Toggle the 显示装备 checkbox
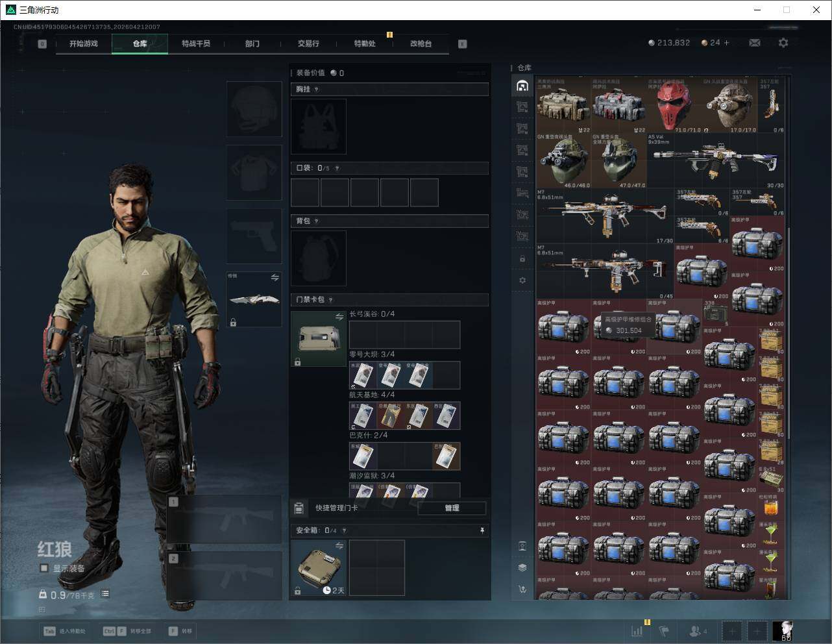Screen dimensions: 832x644 tap(44, 568)
